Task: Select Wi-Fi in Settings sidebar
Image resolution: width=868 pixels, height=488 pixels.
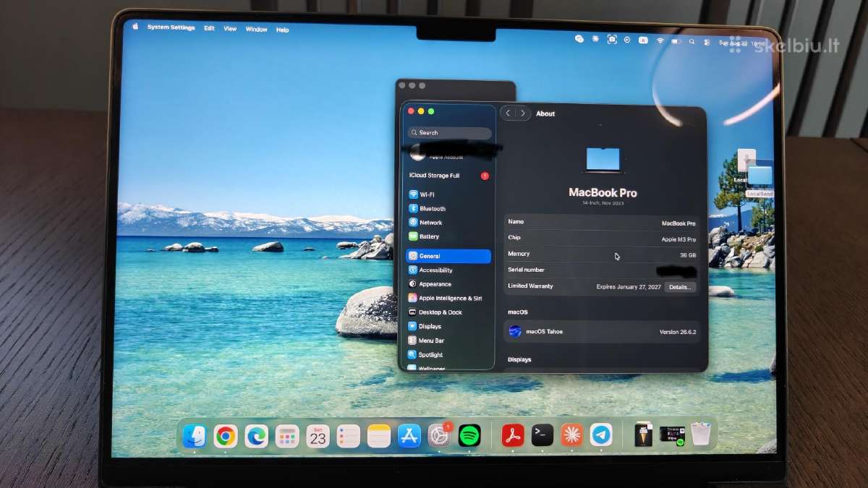Action: [448, 194]
